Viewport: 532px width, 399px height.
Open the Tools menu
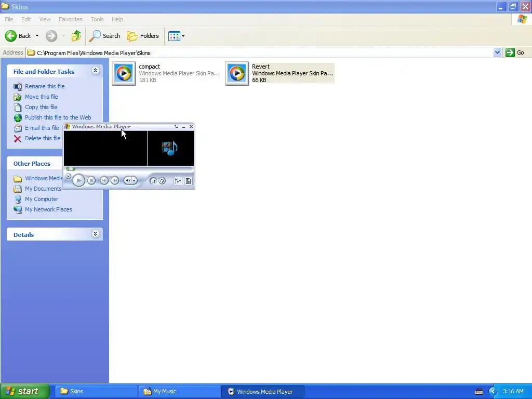point(97,19)
